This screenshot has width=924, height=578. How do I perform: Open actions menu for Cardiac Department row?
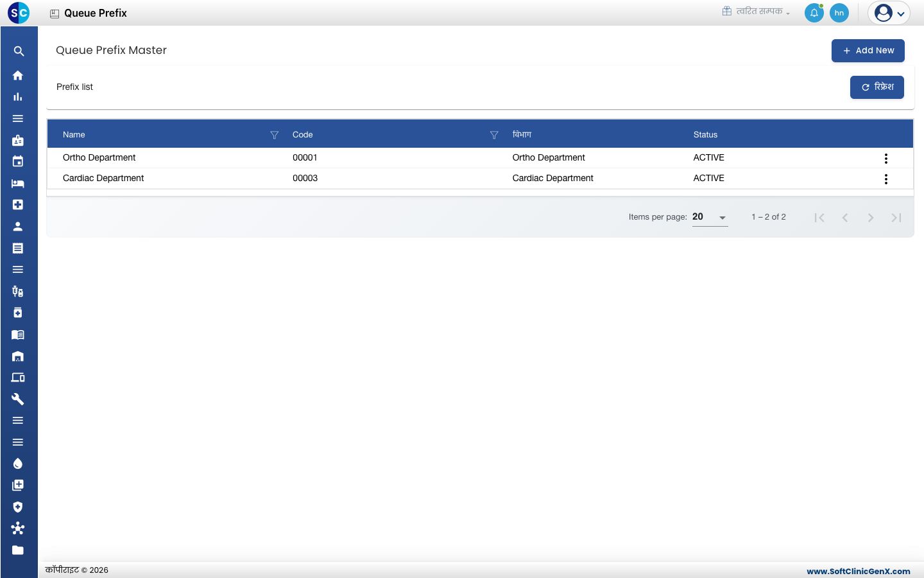pos(886,179)
